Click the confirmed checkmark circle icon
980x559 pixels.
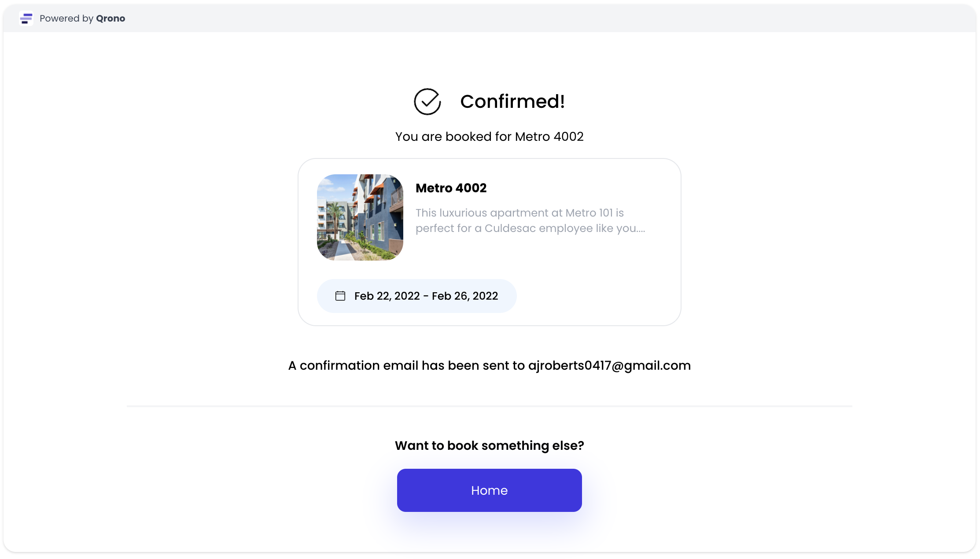point(427,102)
